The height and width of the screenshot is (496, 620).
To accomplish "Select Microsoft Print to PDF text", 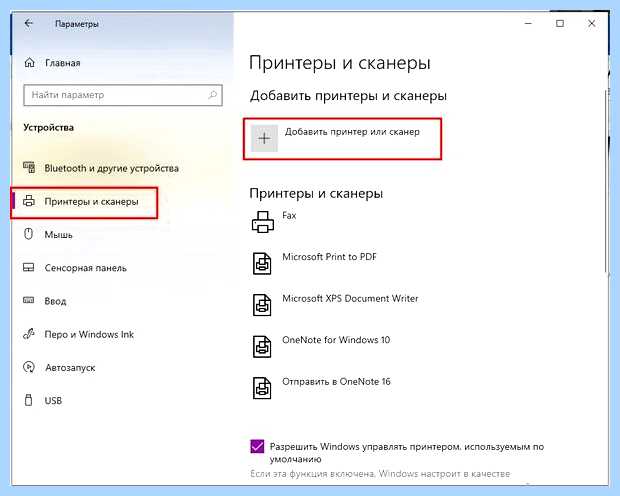I will (x=329, y=257).
